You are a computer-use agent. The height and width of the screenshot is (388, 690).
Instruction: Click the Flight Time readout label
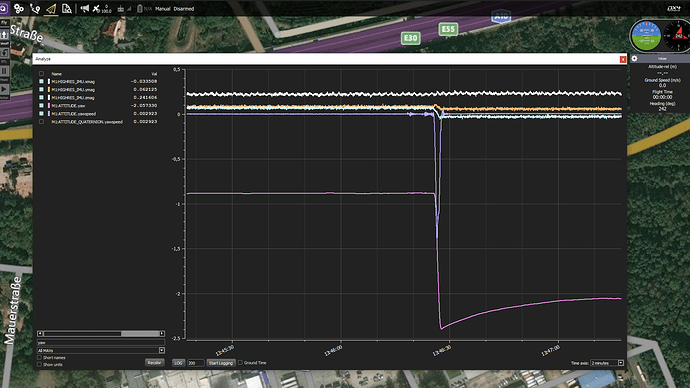click(x=662, y=92)
